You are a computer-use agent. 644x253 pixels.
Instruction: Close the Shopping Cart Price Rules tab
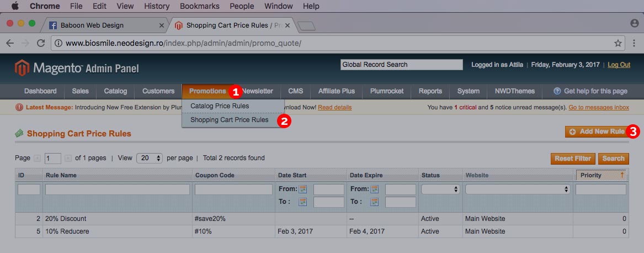tap(287, 25)
